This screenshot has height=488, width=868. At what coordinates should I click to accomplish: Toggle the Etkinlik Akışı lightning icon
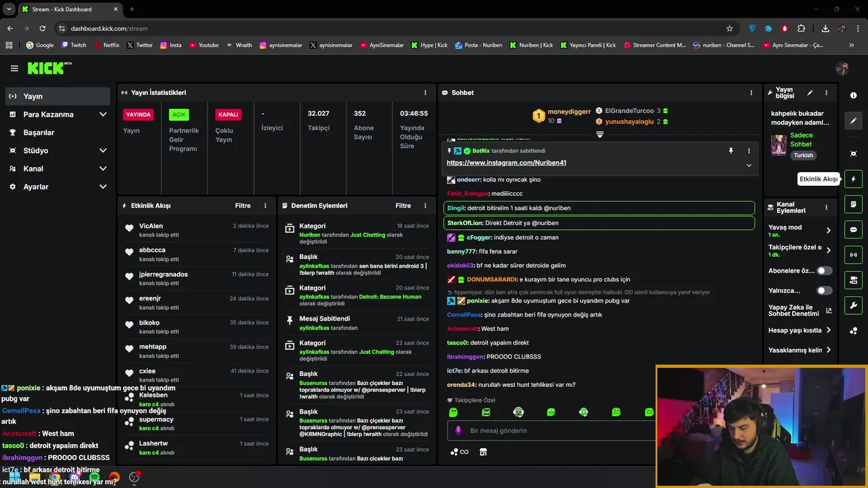[x=853, y=179]
